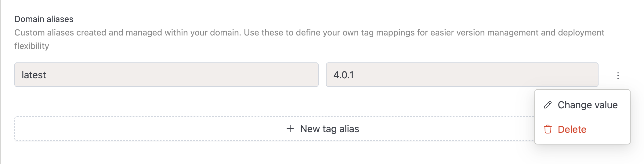Focus the latest alias name field
Screen dimensions: 644x164
tap(166, 75)
